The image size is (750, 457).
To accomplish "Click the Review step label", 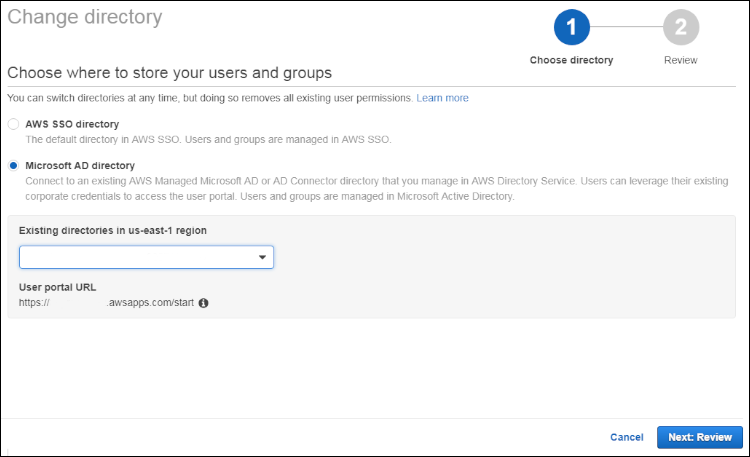I will click(x=681, y=60).
